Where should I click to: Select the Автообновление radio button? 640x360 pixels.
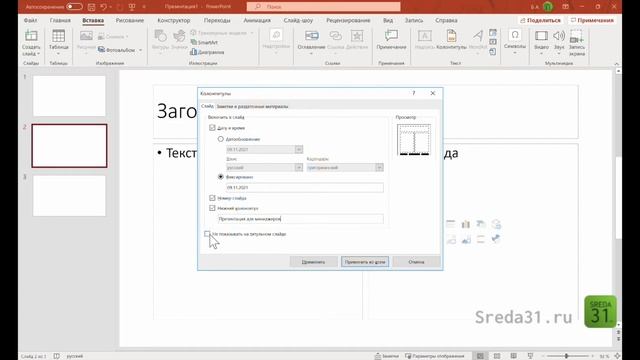(221, 139)
